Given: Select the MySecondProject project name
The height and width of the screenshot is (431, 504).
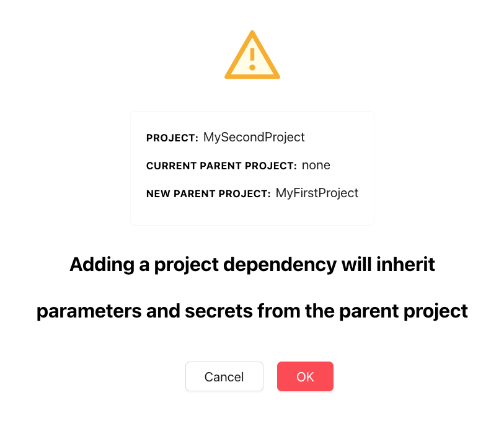Looking at the screenshot, I should pos(254,137).
